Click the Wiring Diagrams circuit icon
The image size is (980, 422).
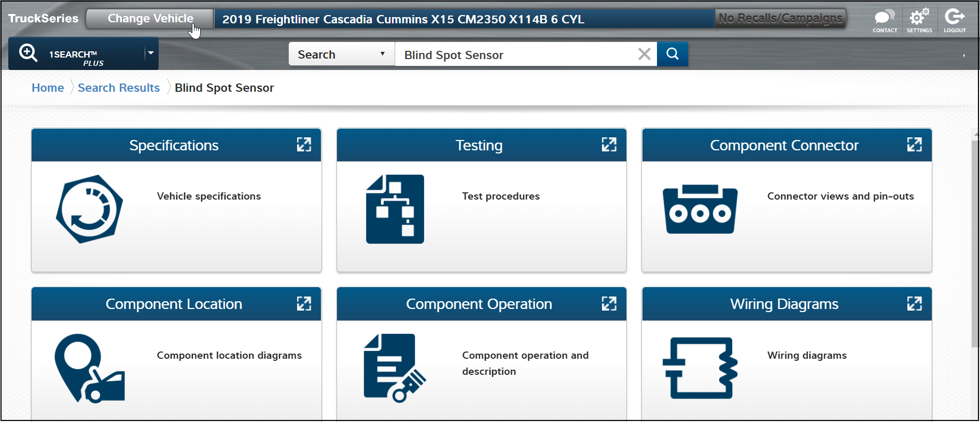(x=700, y=368)
